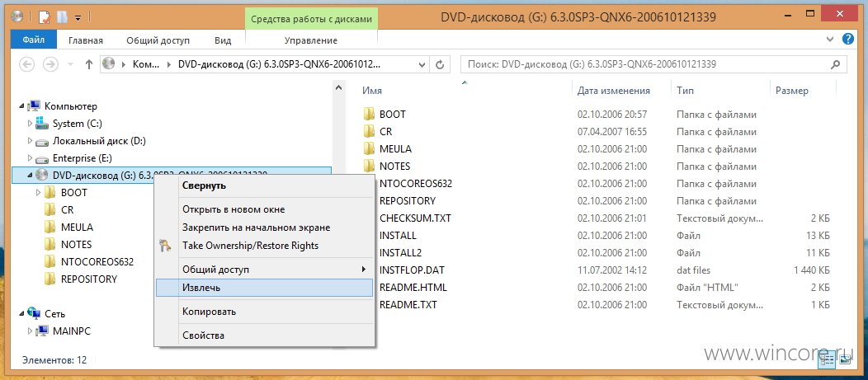Open the breadcrumb arrow between Ком… and DVD-дисковод

(169, 64)
